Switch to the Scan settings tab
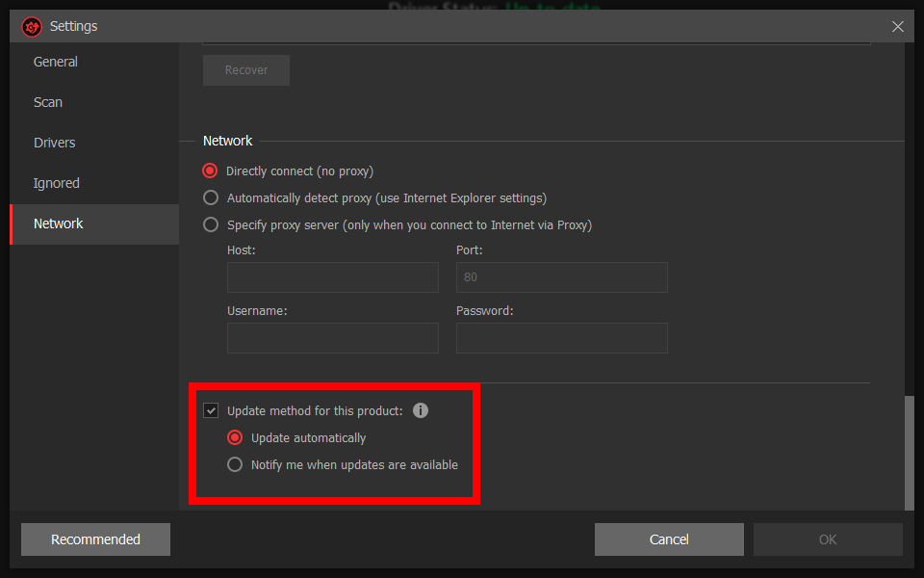The height and width of the screenshot is (578, 924). coord(48,102)
